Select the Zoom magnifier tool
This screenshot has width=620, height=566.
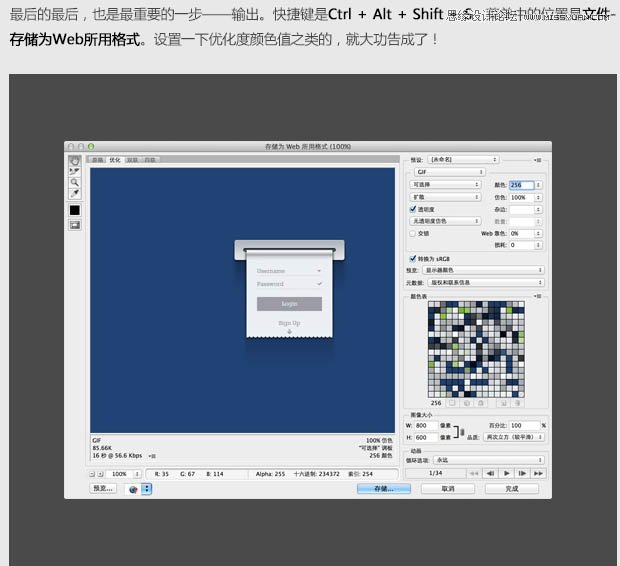(75, 182)
